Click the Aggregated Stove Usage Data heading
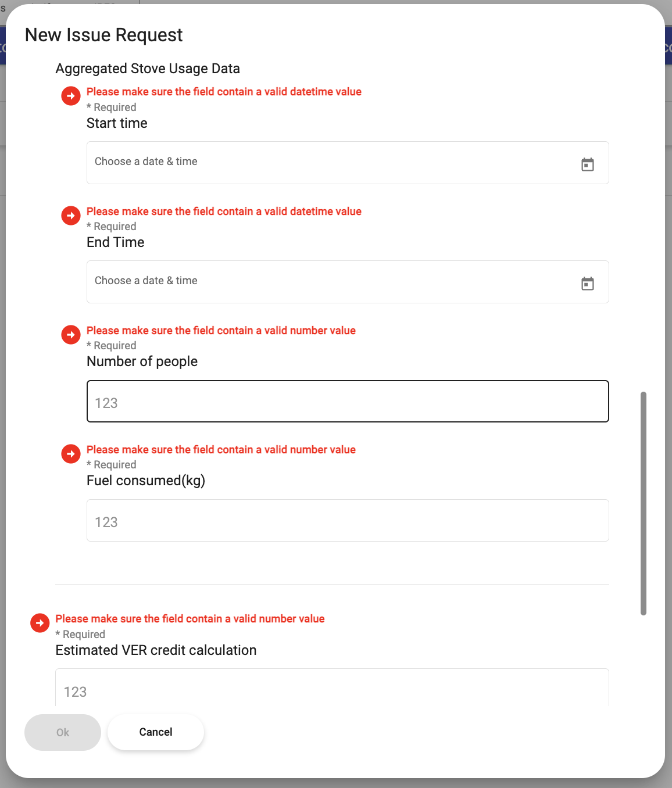This screenshot has height=788, width=672. (148, 69)
